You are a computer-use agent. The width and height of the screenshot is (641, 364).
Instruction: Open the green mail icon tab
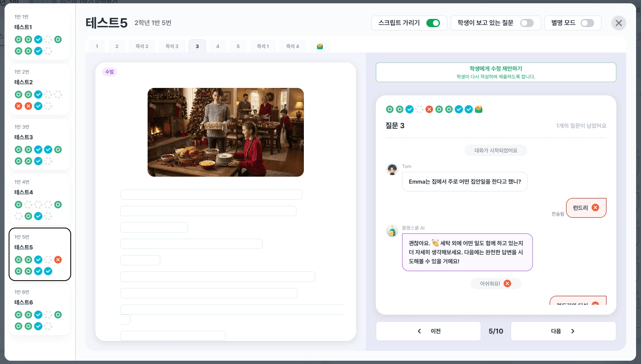(x=320, y=46)
